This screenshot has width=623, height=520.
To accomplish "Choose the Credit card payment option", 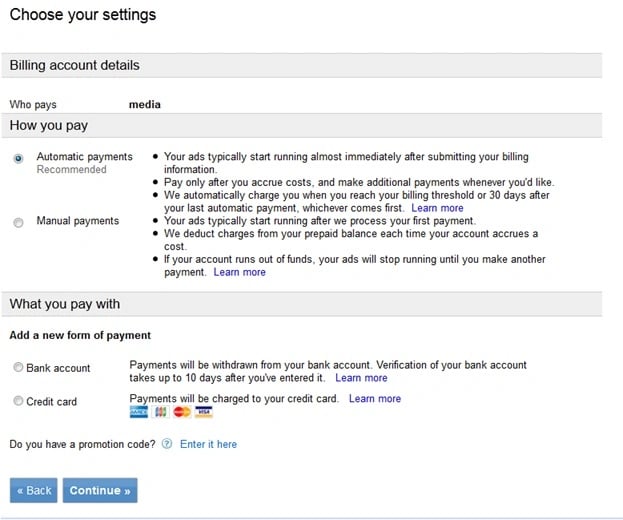I will [18, 400].
